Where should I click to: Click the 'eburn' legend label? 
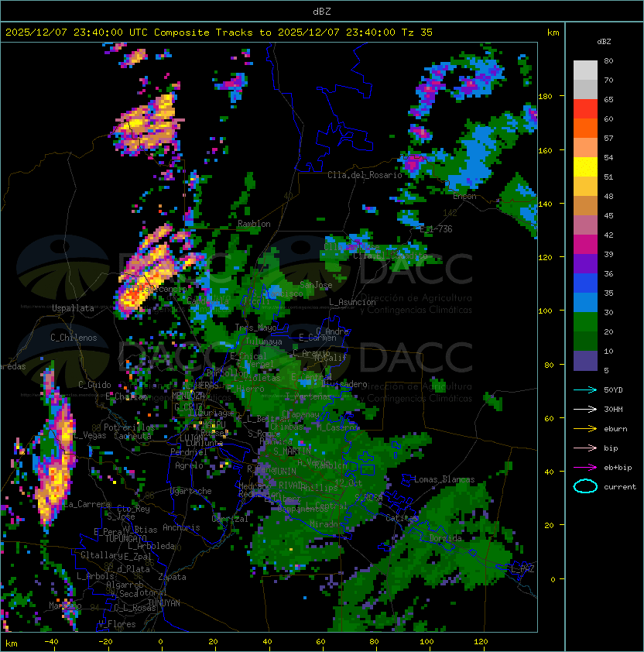pos(615,429)
